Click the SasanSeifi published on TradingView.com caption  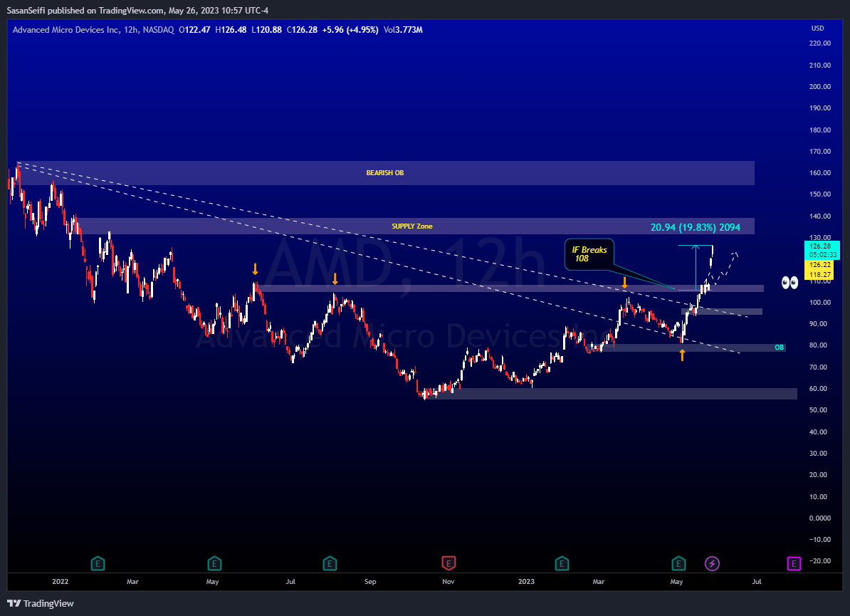[137, 10]
